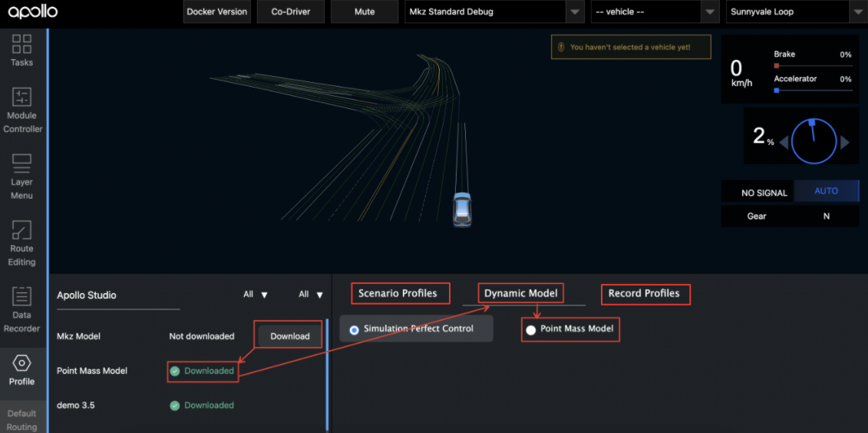
Task: Expand the Sunnyvale Loop map dropdown
Action: (x=857, y=12)
